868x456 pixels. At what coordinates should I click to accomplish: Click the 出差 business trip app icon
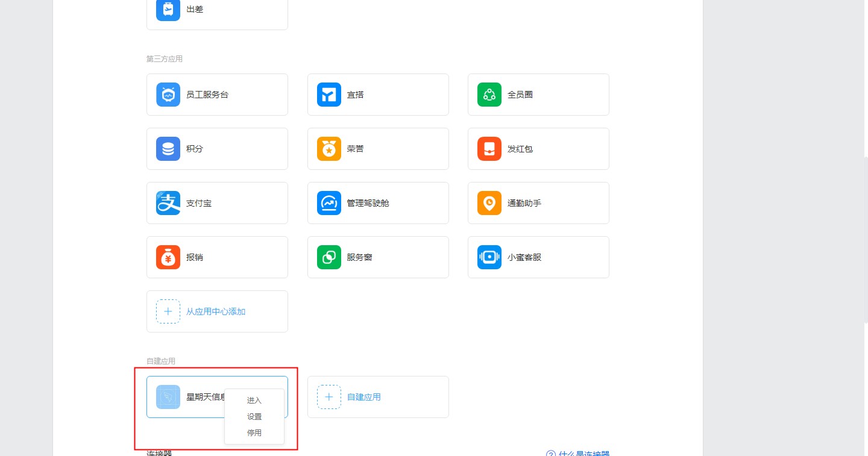[x=168, y=10]
